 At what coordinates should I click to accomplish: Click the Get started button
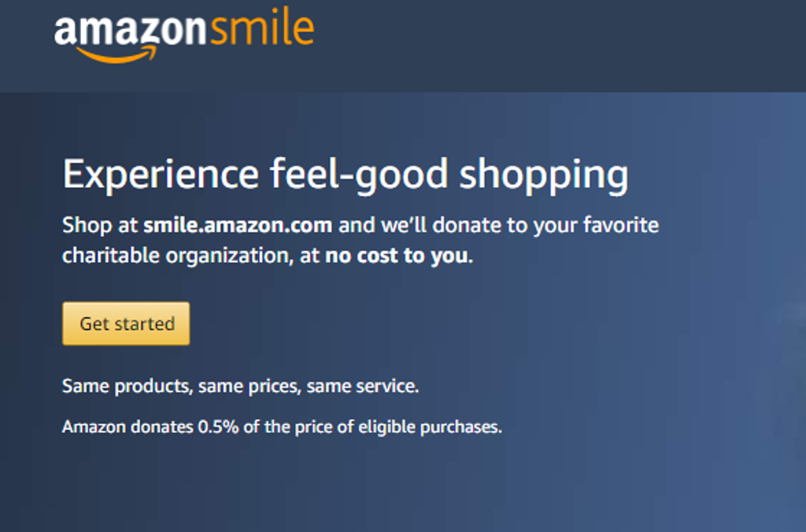pos(126,323)
